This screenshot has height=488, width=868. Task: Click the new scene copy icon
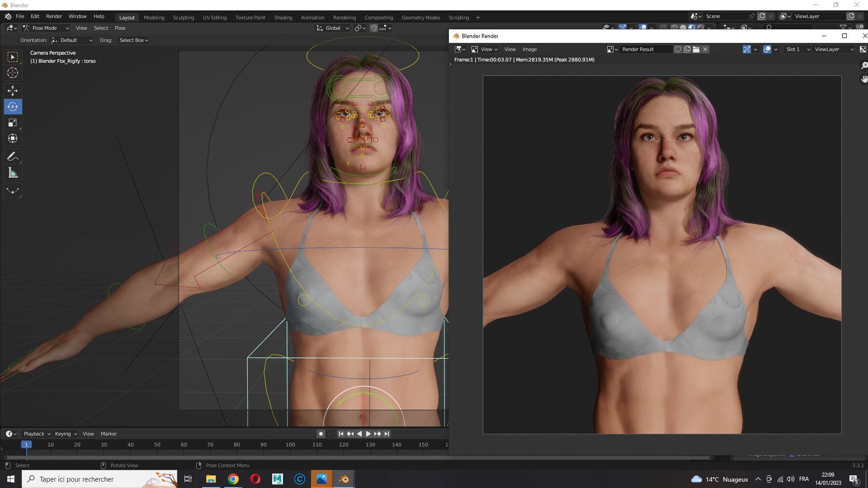point(762,16)
